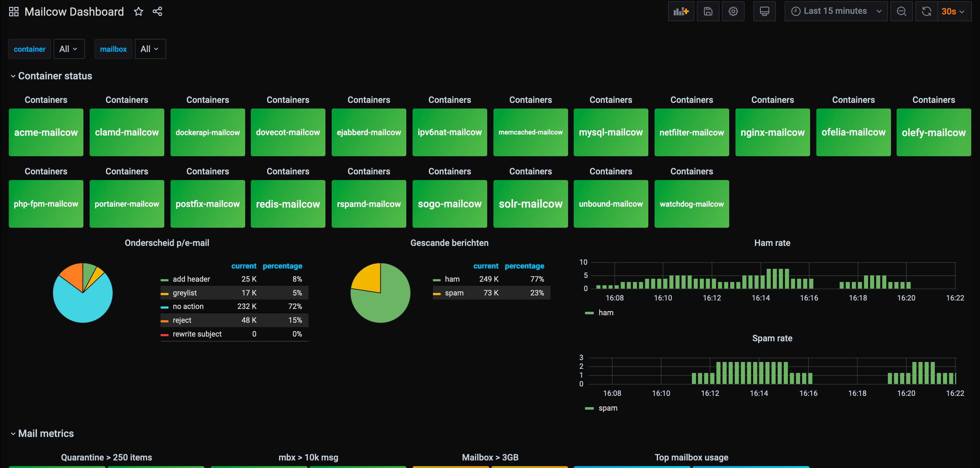980x468 pixels.
Task: Select the redis-mailcow tile
Action: pos(288,204)
